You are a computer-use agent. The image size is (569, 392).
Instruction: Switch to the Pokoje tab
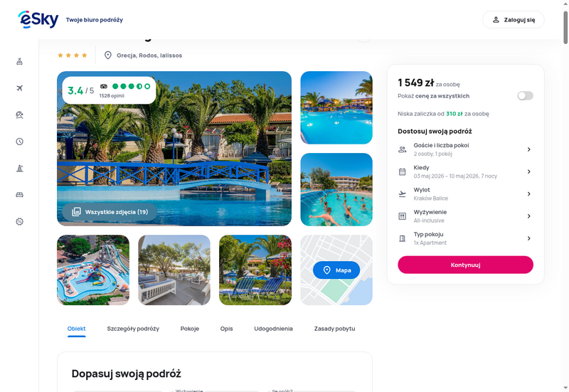click(190, 329)
